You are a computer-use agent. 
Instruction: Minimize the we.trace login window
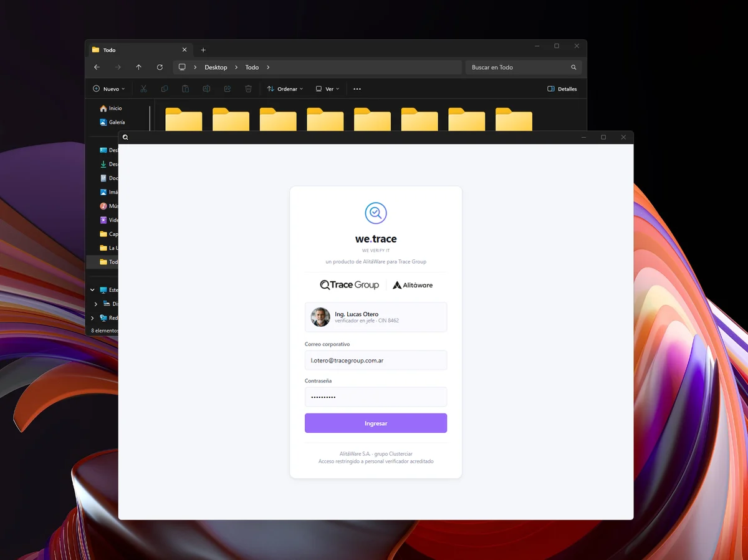pyautogui.click(x=583, y=137)
